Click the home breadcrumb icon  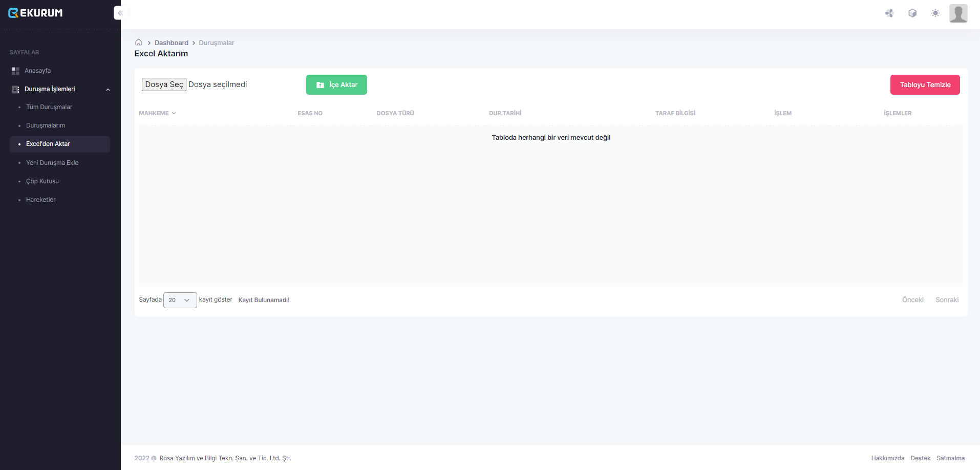[x=138, y=42]
